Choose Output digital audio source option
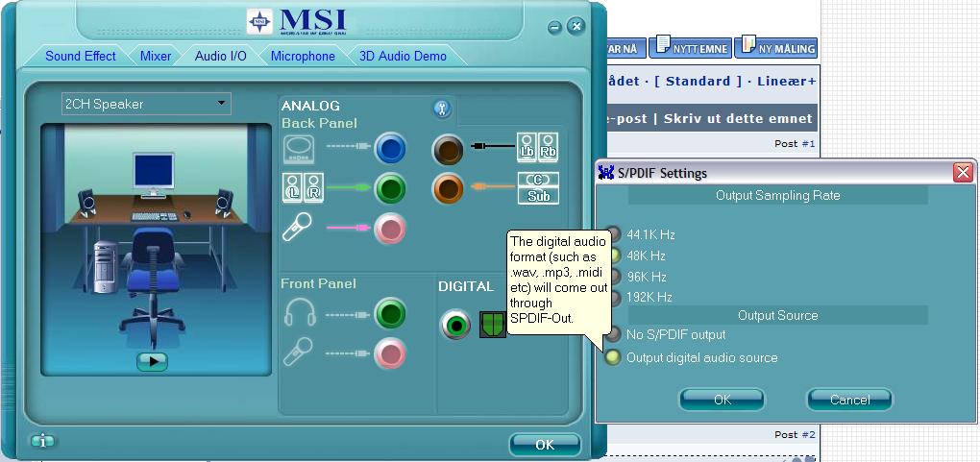This screenshot has width=980, height=462. pyautogui.click(x=693, y=357)
